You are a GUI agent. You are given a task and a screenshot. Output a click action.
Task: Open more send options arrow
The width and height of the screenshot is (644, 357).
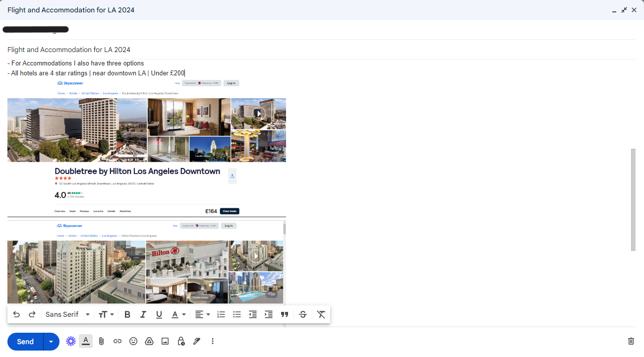tap(51, 342)
